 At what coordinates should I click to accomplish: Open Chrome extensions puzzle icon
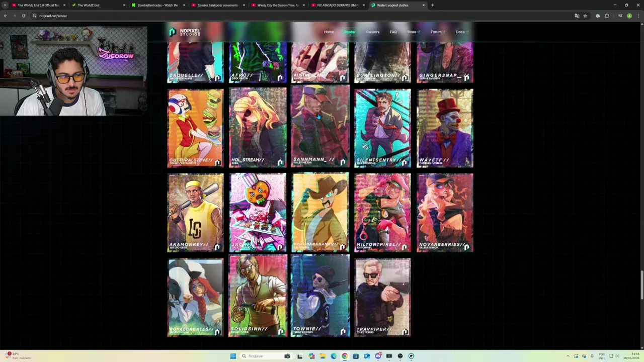coord(607,16)
